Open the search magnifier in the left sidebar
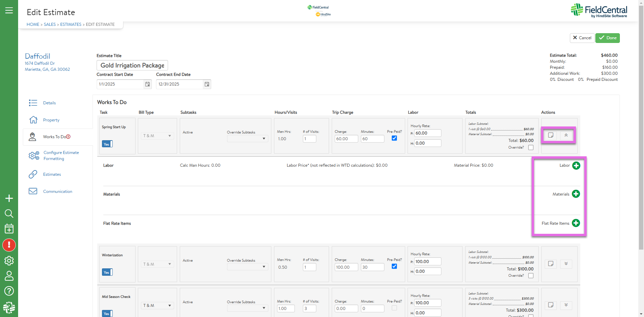This screenshot has height=317, width=644. (x=9, y=214)
